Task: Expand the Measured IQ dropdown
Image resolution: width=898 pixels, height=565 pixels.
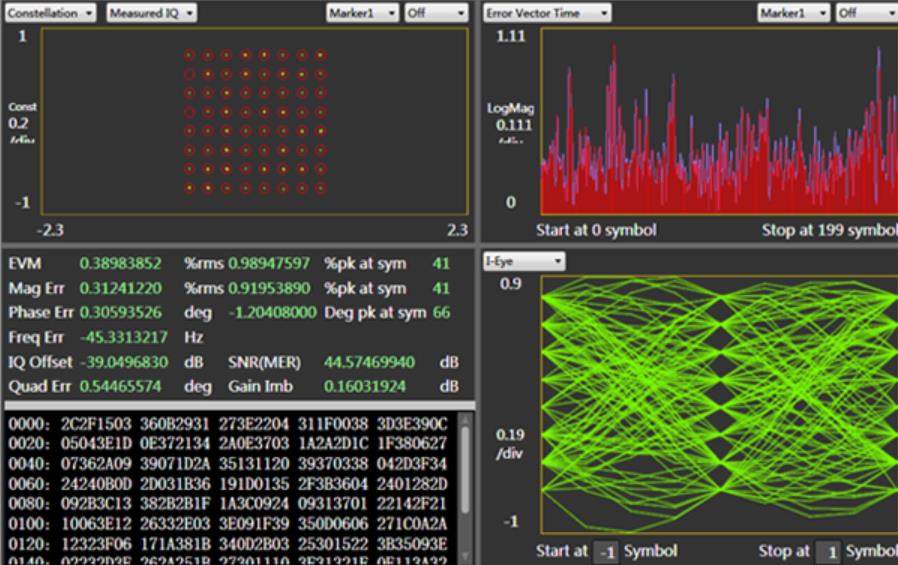Action: click(151, 12)
